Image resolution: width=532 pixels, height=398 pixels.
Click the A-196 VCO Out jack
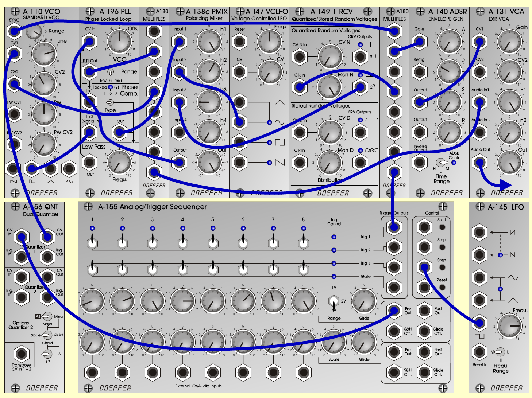90,71
